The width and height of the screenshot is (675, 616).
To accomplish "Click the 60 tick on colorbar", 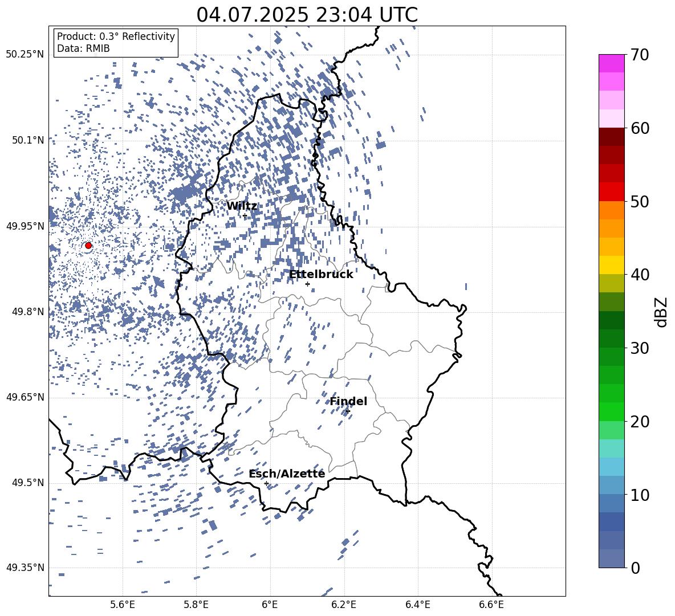I will coord(640,128).
